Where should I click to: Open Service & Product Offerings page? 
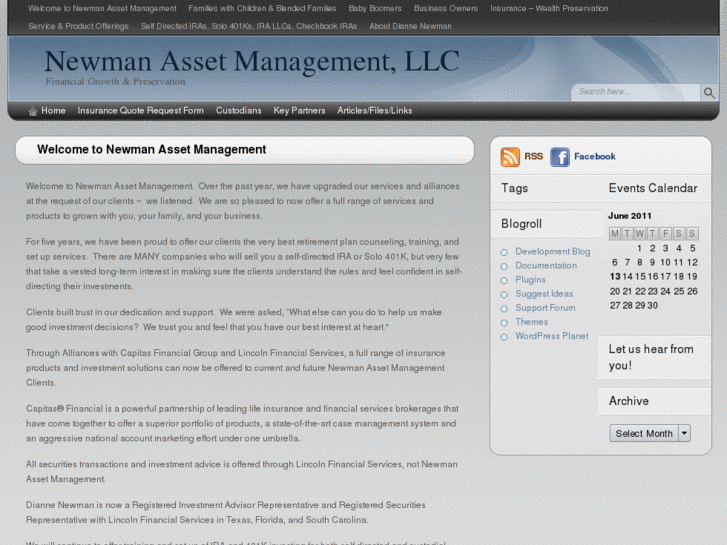click(x=78, y=26)
